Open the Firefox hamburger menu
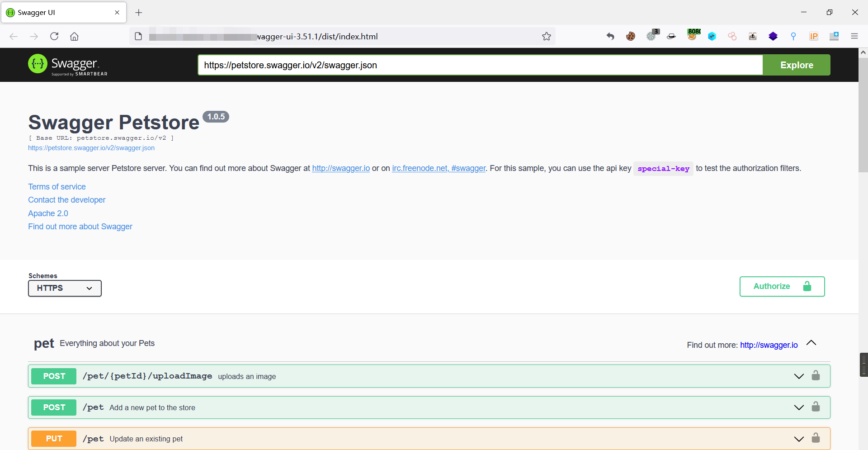This screenshot has height=450, width=868. click(854, 36)
